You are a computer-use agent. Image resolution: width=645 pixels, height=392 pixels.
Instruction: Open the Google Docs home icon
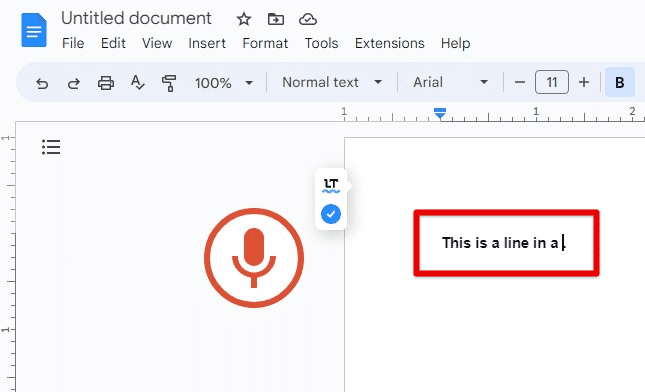pos(34,30)
